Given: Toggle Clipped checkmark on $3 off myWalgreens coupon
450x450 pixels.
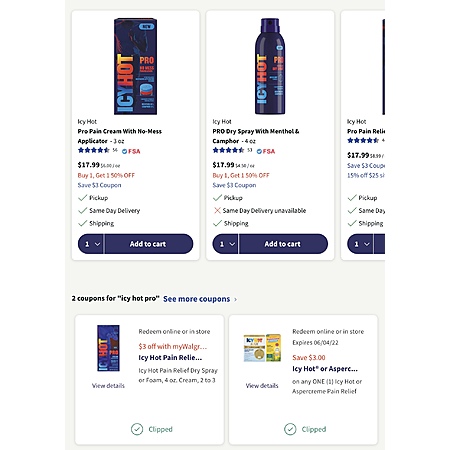Looking at the screenshot, I should pos(137,429).
